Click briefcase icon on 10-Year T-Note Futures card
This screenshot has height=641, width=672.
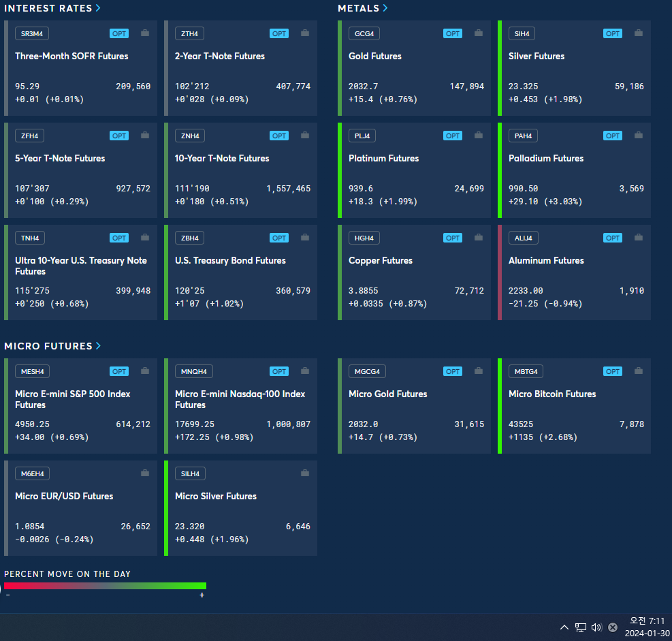pyautogui.click(x=305, y=135)
